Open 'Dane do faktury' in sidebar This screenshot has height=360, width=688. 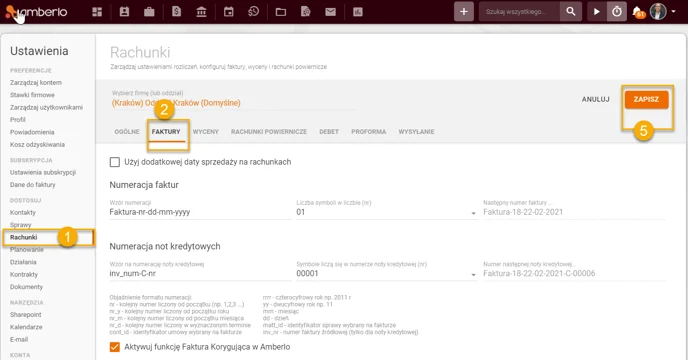(33, 185)
